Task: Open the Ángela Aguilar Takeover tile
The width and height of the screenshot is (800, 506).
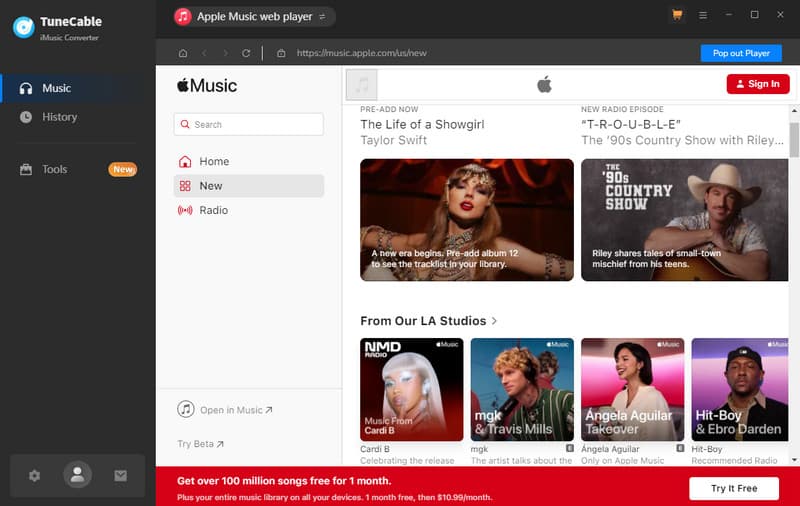Action: tap(633, 390)
